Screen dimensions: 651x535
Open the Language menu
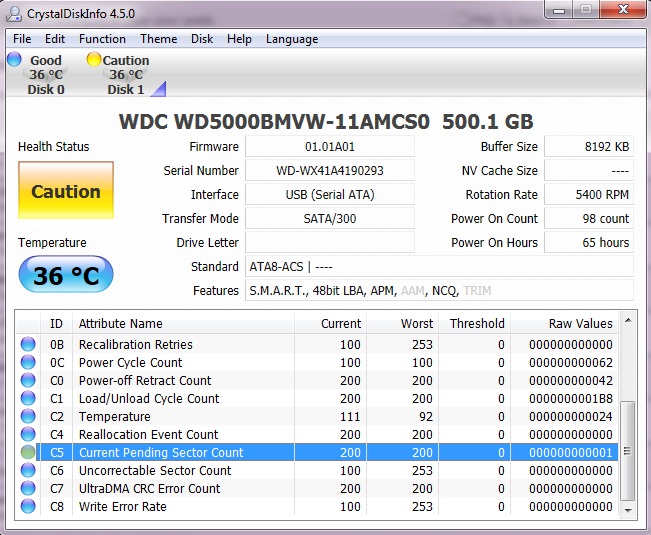pos(292,39)
